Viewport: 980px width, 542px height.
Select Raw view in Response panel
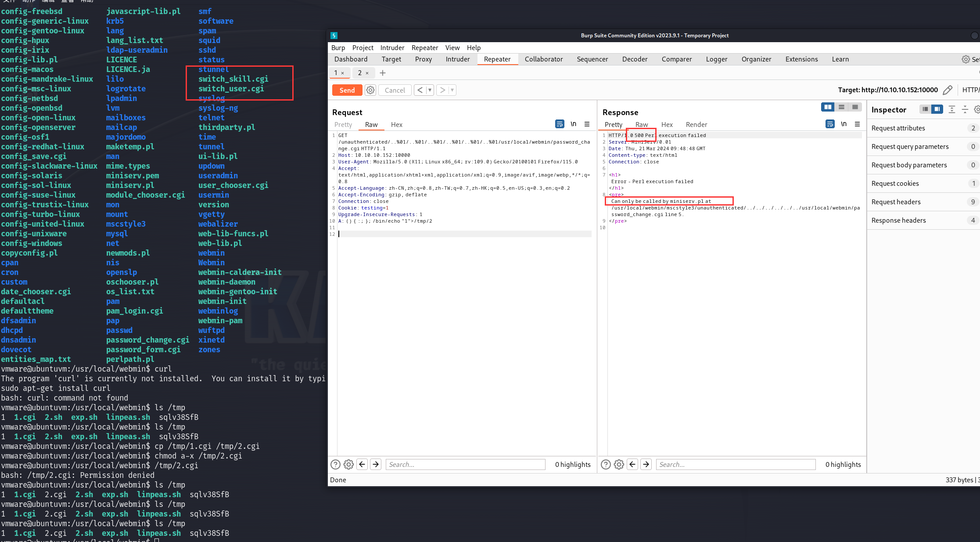(642, 125)
